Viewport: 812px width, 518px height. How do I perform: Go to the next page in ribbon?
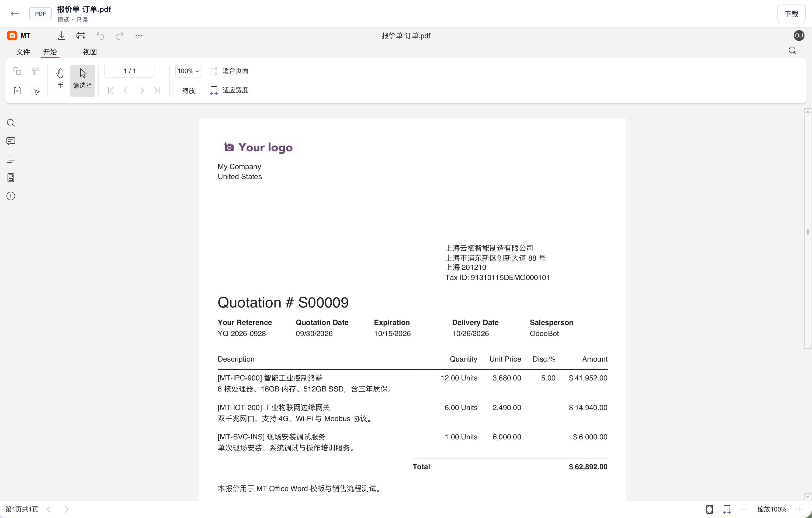tap(142, 90)
